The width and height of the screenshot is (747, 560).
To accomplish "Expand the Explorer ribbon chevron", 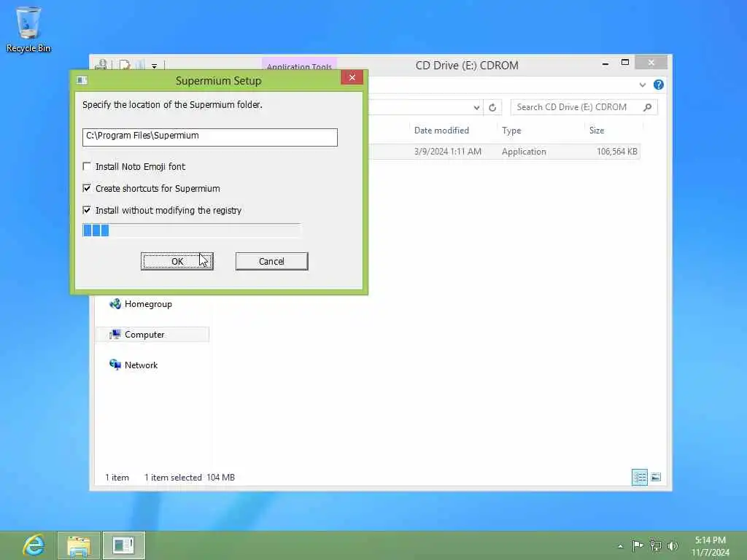I will coord(643,85).
